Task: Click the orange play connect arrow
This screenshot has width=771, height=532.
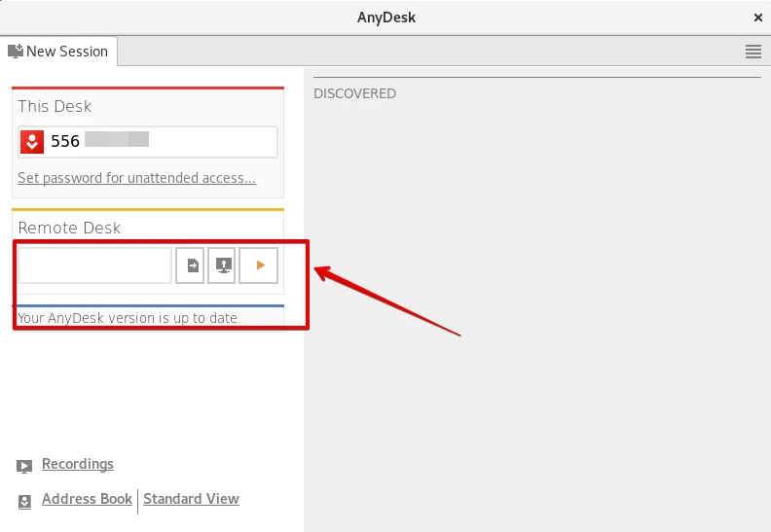Action: [x=259, y=266]
